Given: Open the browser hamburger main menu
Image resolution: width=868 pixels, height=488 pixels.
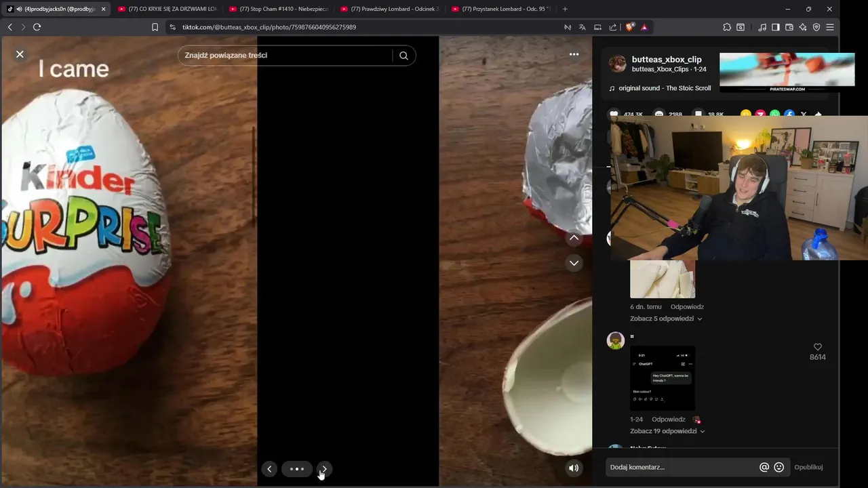Looking at the screenshot, I should click(x=830, y=27).
